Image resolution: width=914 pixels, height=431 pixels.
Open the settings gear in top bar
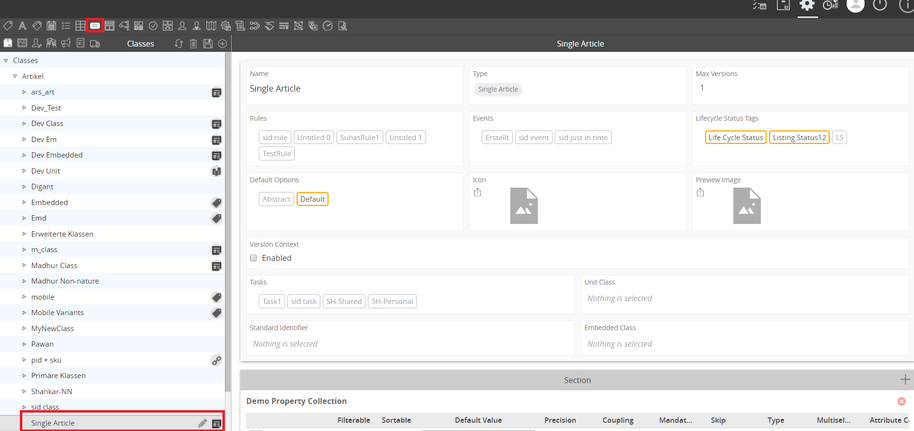(807, 5)
